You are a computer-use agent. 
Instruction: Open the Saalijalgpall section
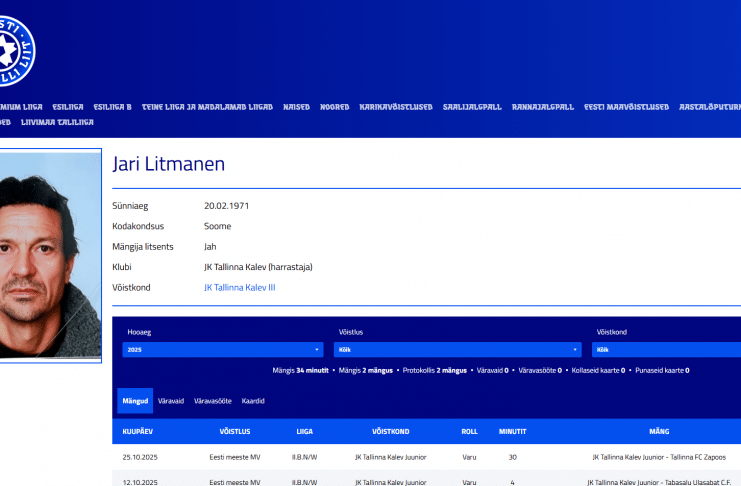point(472,106)
